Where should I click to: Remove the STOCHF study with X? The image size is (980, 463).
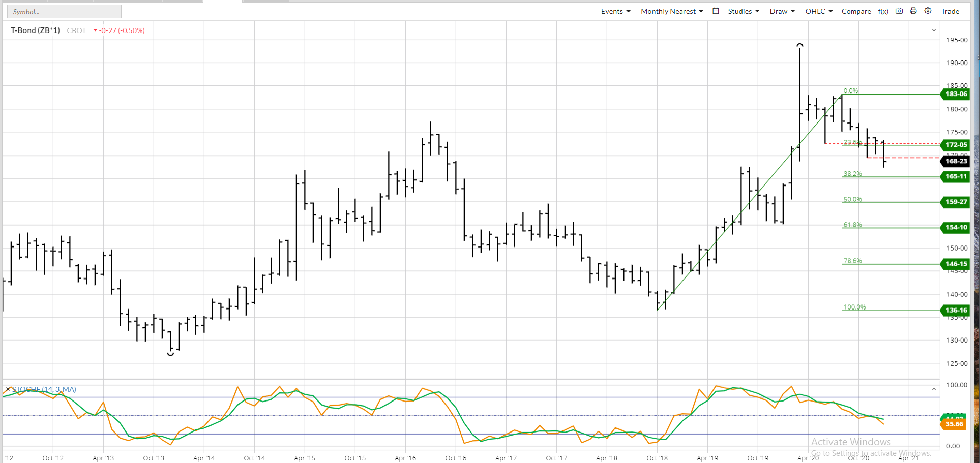point(8,389)
